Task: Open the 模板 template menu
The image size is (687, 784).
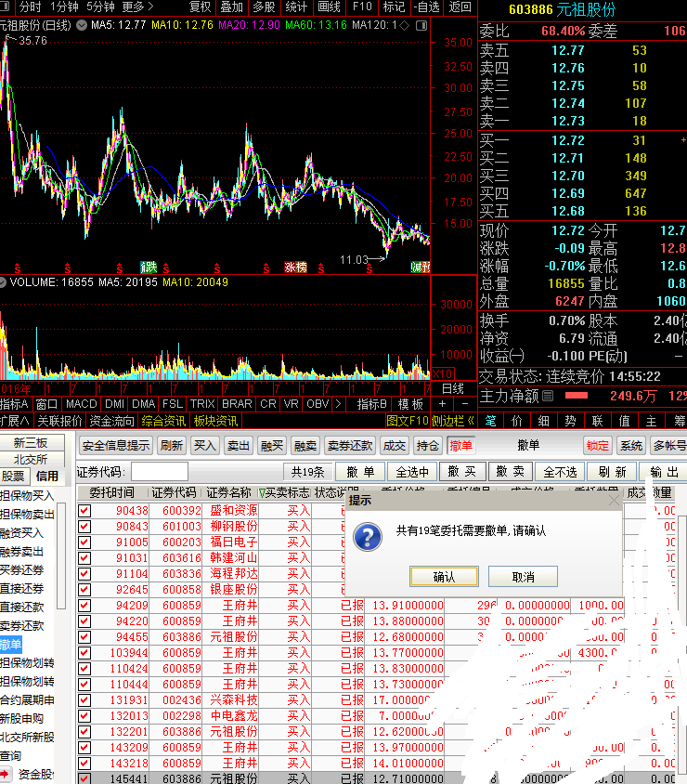Action: 410,404
